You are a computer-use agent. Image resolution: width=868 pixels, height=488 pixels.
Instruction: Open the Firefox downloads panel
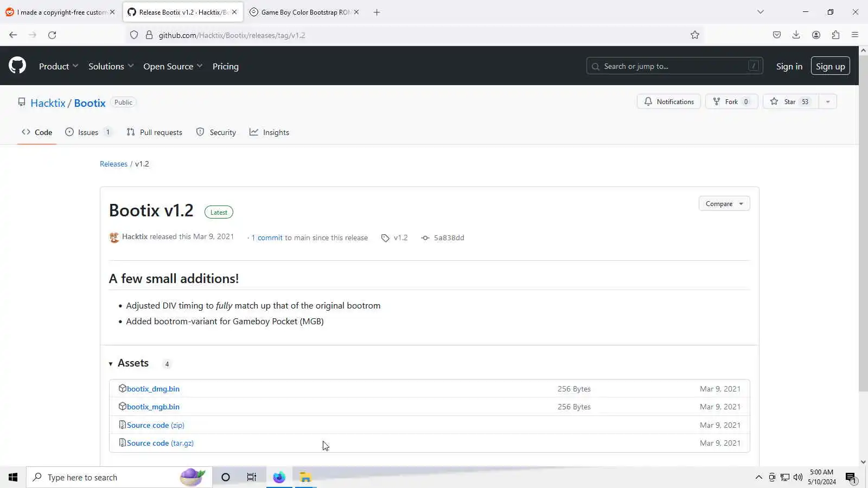tap(796, 35)
